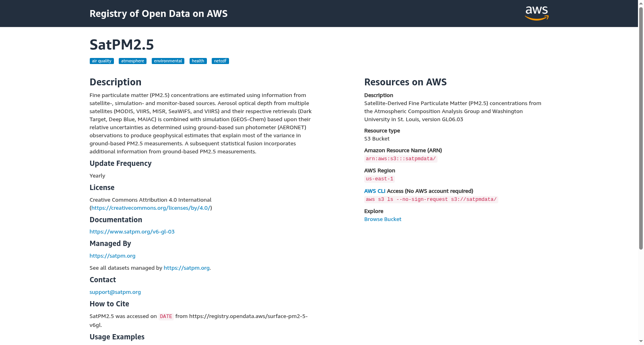
Task: Select the 'health' tag
Action: [x=198, y=61]
